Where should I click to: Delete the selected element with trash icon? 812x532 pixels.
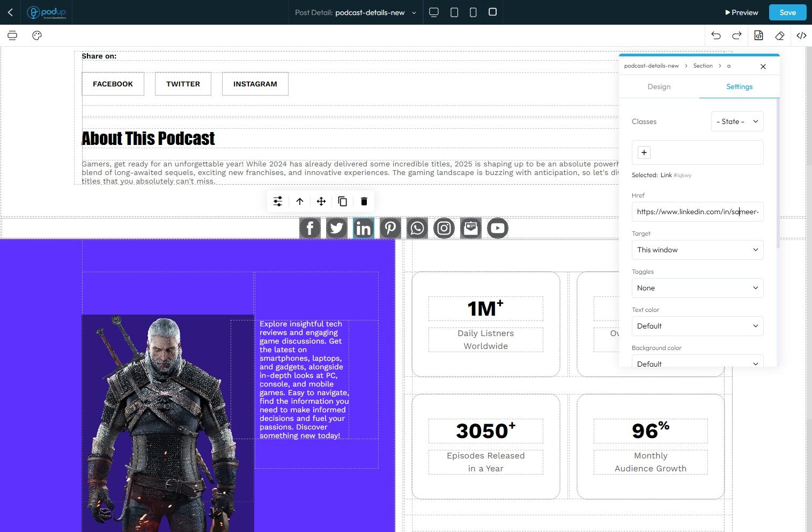[364, 201]
